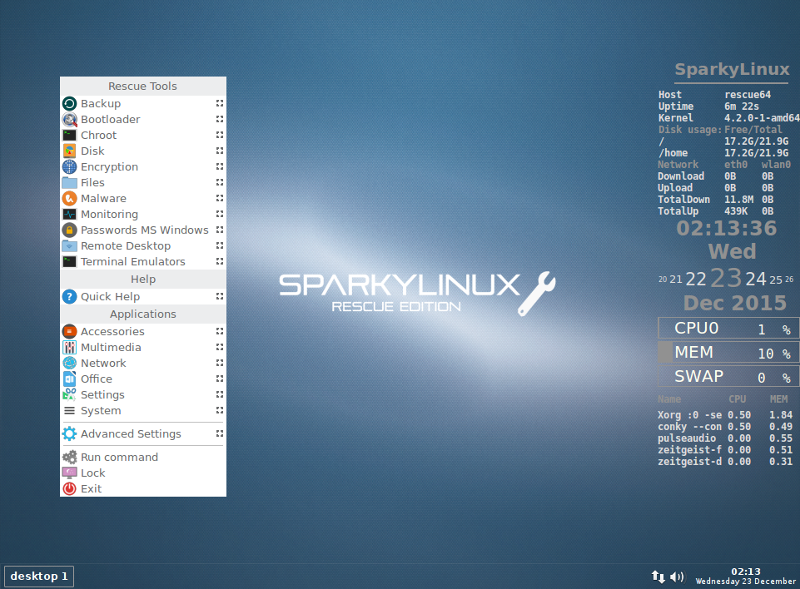Expand the System submenu arrow
The height and width of the screenshot is (589, 800).
click(x=219, y=410)
